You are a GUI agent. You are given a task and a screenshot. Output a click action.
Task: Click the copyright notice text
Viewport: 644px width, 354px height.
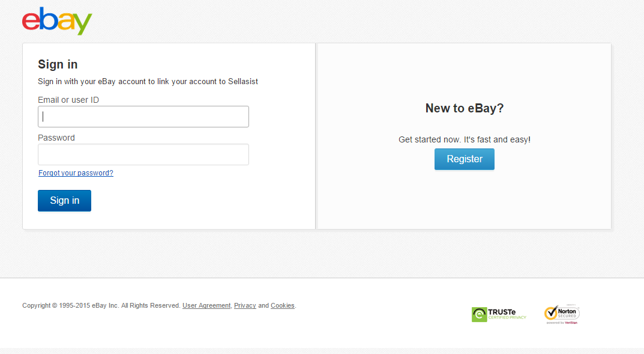point(101,305)
